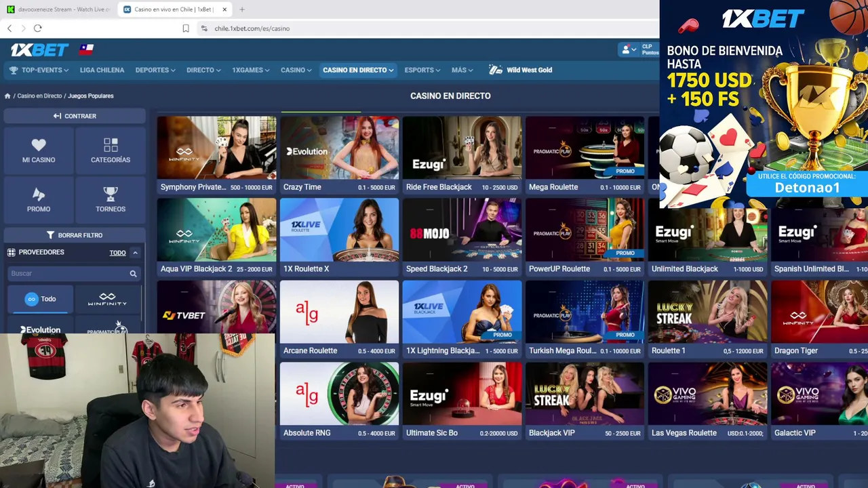The image size is (868, 488).
Task: Expand the Deportes dropdown menu
Action: tap(155, 70)
